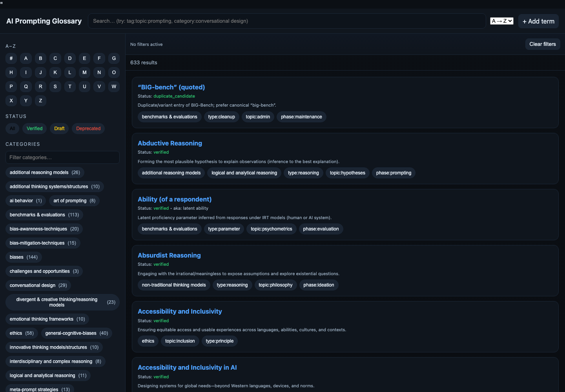Open the A→Z sort order dropdown

tap(502, 21)
